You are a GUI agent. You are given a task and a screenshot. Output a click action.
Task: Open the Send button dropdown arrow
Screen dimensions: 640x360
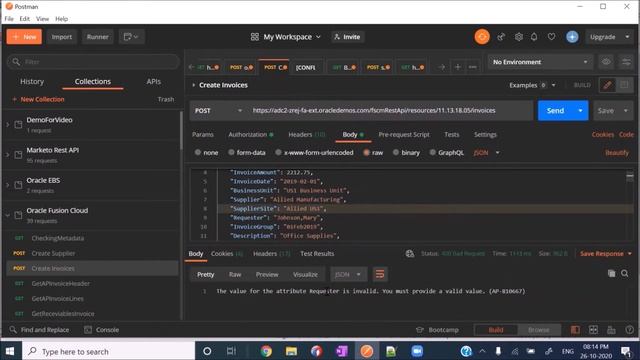pyautogui.click(x=580, y=111)
